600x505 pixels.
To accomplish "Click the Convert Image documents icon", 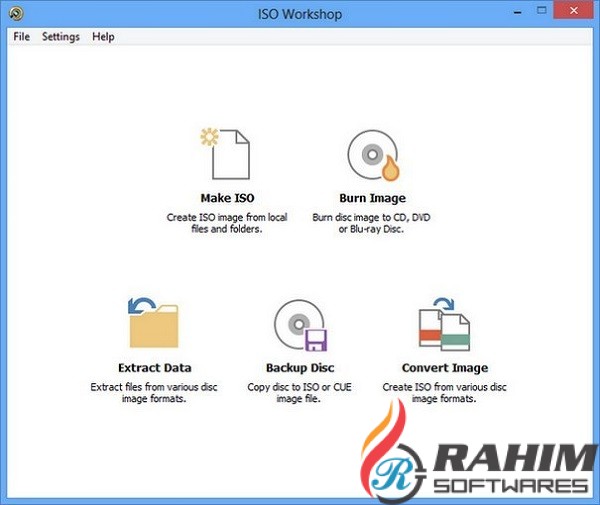I will pos(444,324).
